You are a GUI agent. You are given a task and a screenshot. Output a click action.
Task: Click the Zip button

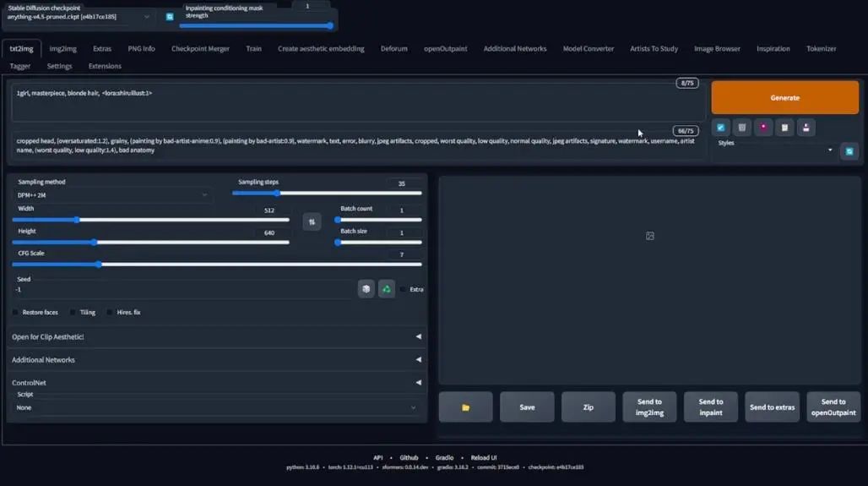tap(589, 407)
